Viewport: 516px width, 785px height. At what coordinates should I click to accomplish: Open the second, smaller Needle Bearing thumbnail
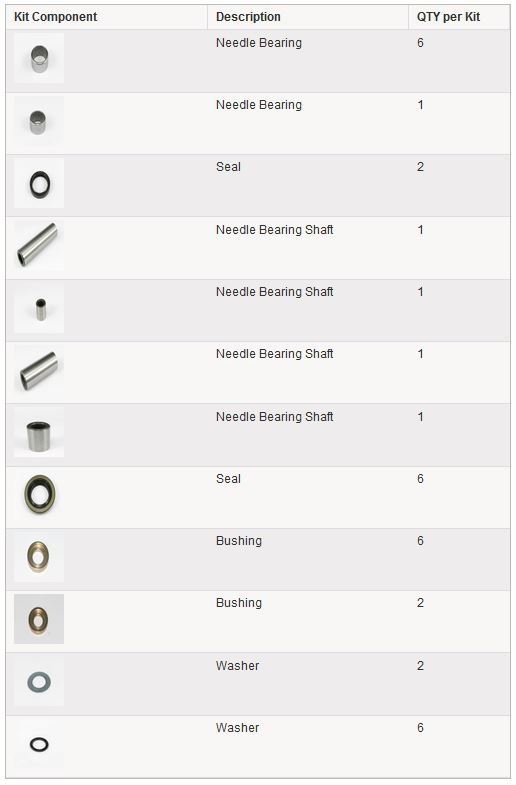pos(39,121)
